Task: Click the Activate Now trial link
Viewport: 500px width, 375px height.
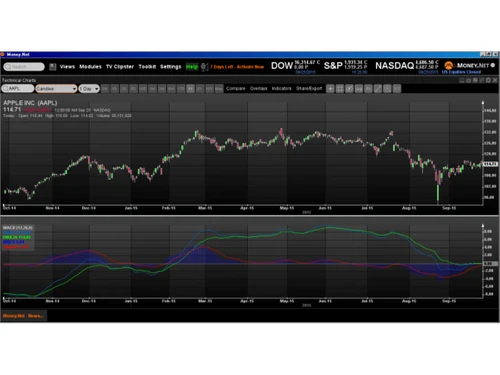Action: 250,67
